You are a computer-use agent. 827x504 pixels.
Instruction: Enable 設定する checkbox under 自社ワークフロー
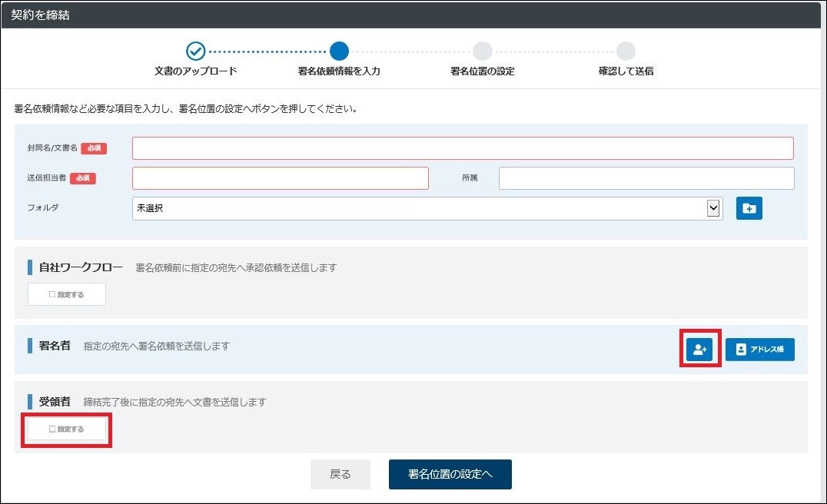(x=66, y=294)
